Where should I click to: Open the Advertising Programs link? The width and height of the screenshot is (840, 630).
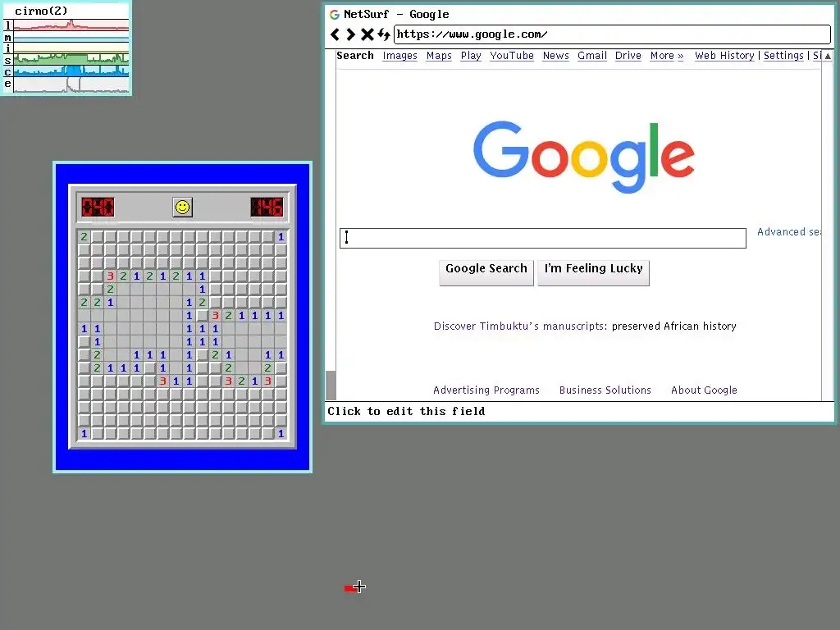(x=486, y=390)
